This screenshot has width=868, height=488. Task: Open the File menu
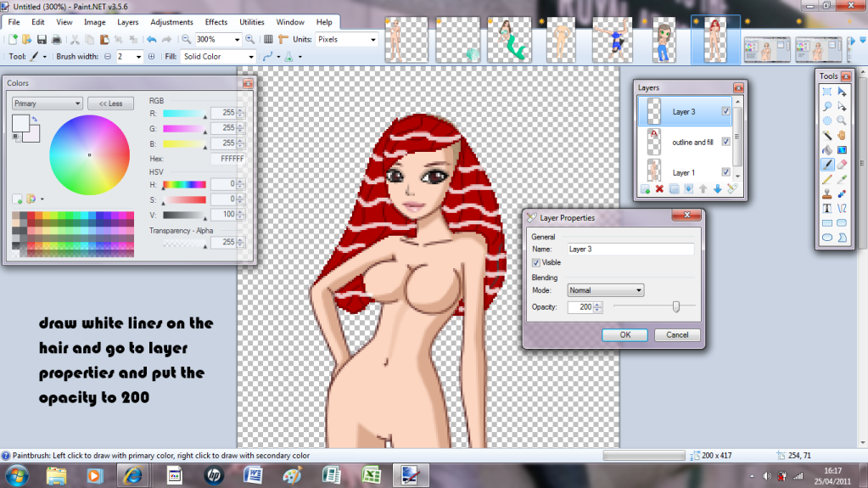point(14,22)
